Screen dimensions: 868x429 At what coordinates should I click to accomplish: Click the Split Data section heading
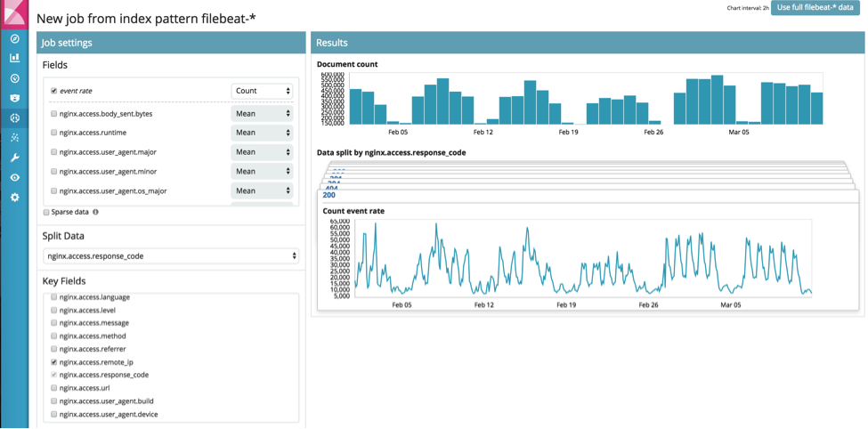pyautogui.click(x=64, y=236)
